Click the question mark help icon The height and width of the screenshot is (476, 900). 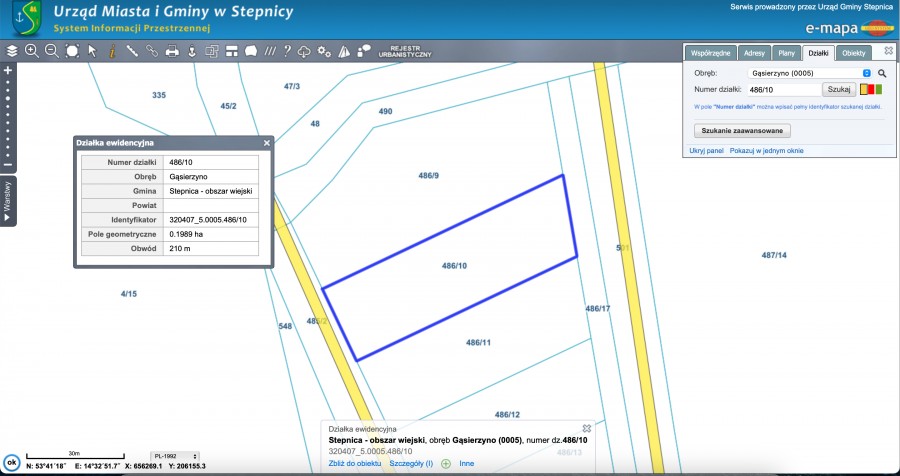(x=287, y=51)
